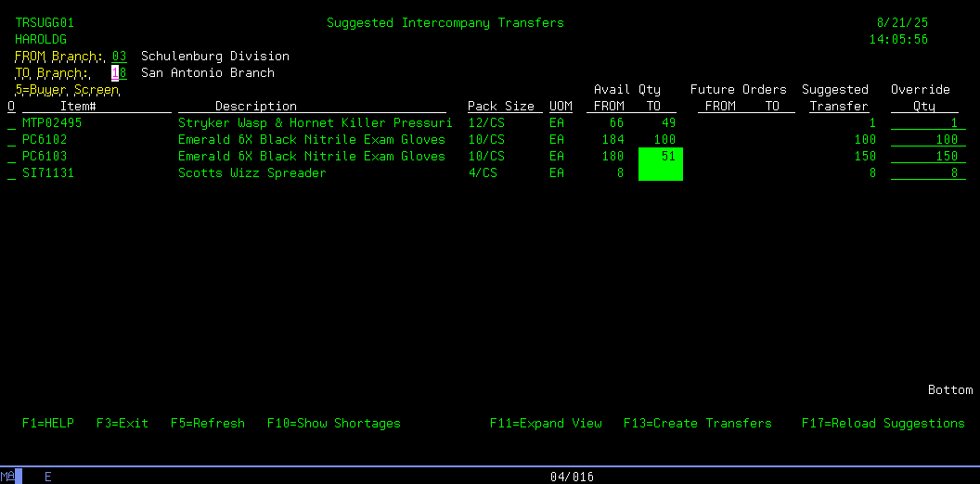Image resolution: width=980 pixels, height=484 pixels.
Task: Edit Override Qty for MTP02495 row
Action: (x=924, y=123)
